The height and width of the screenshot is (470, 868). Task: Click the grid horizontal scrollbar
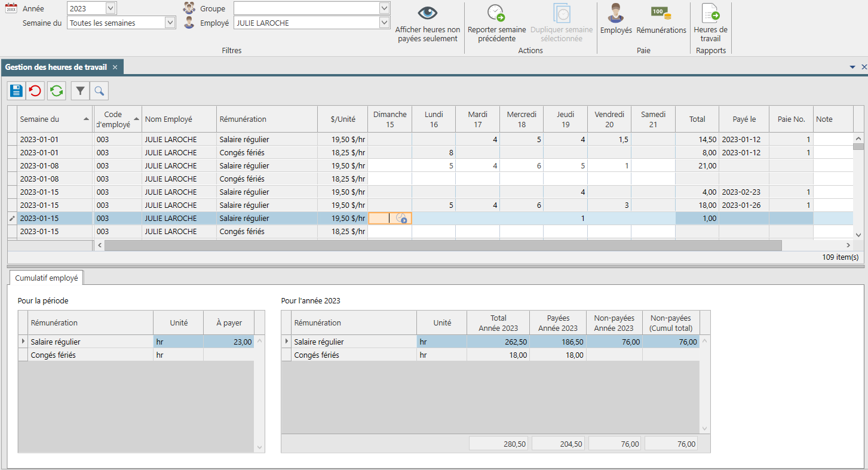click(443, 245)
